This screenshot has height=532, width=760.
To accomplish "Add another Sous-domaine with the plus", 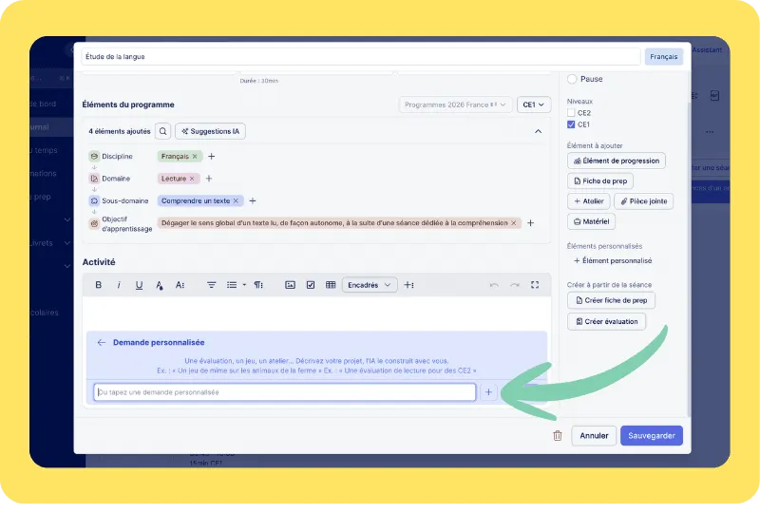I will [253, 201].
